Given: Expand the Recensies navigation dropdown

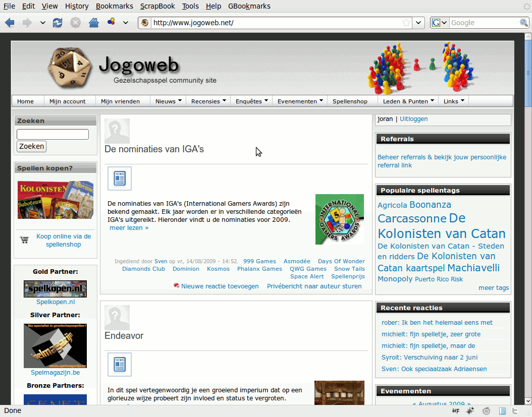Looking at the screenshot, I should (224, 100).
